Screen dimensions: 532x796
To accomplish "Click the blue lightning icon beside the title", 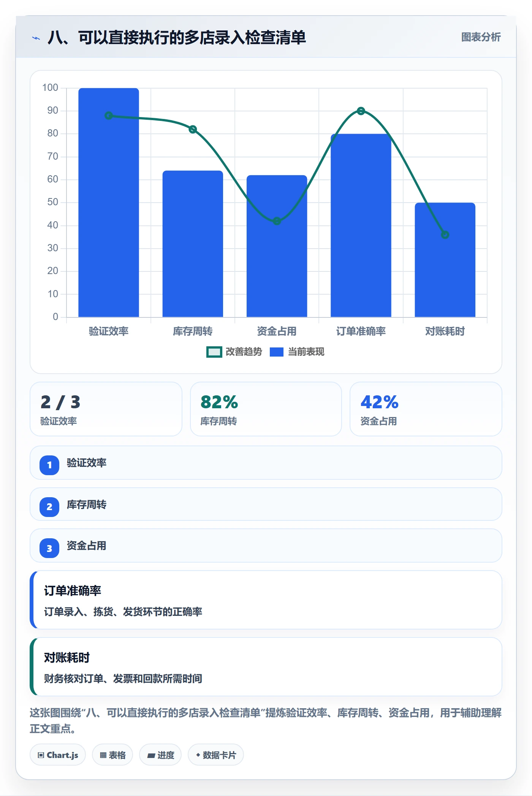I will (36, 38).
